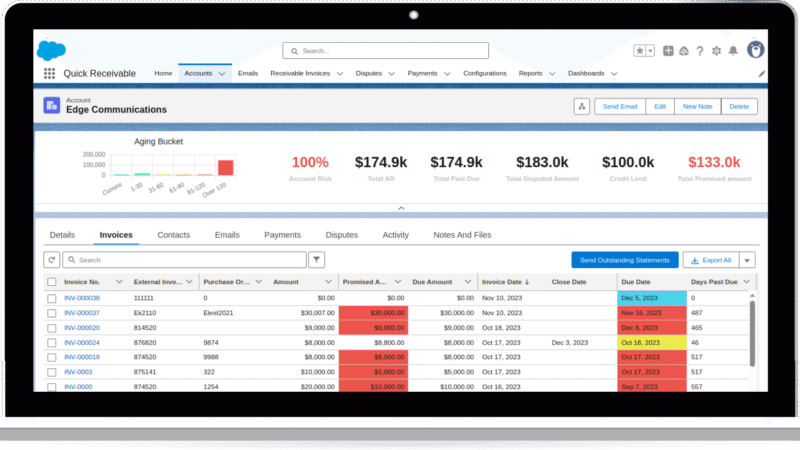Open invoice INV-000024 link

point(82,343)
